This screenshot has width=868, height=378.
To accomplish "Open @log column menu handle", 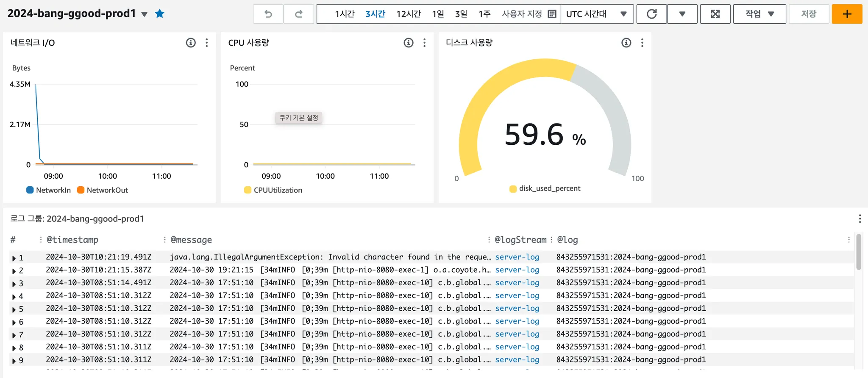I will coord(849,240).
